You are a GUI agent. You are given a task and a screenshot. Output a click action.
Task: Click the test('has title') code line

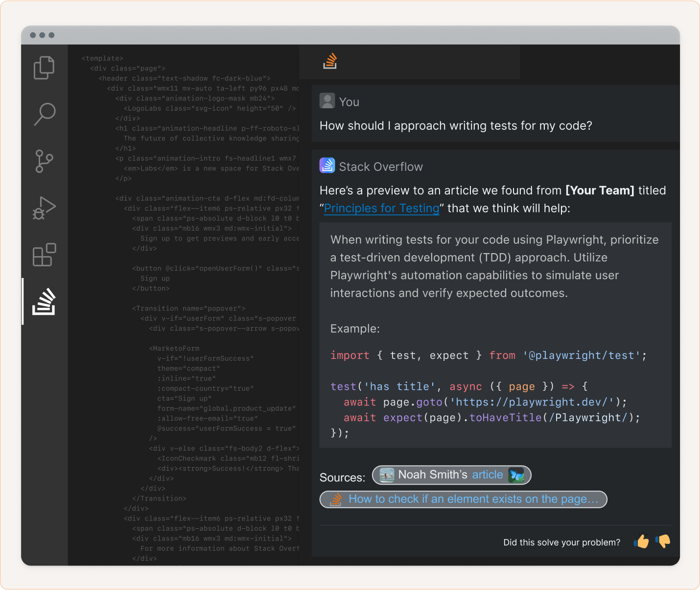[459, 387]
